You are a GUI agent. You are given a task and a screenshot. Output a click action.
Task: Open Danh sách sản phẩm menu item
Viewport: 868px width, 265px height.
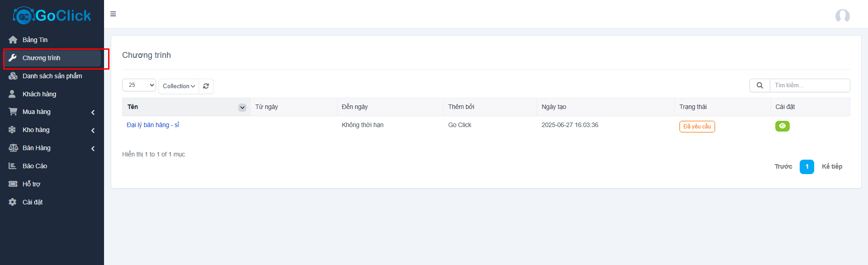pyautogui.click(x=52, y=76)
